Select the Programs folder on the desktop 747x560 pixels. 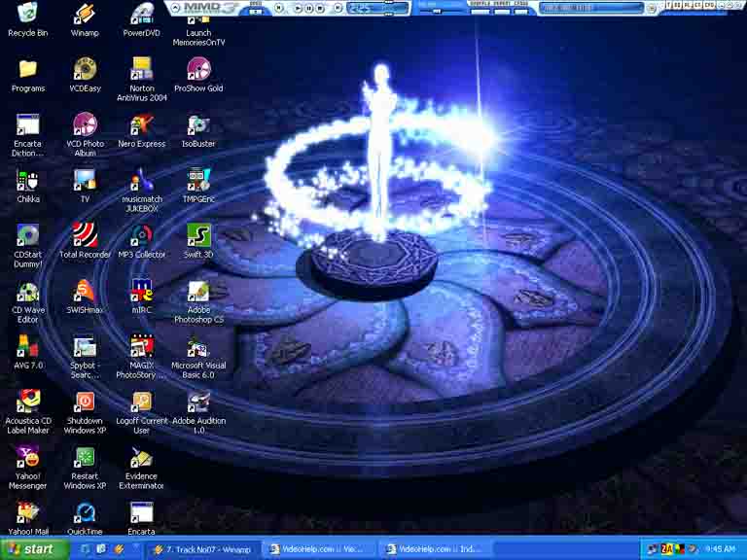27,75
